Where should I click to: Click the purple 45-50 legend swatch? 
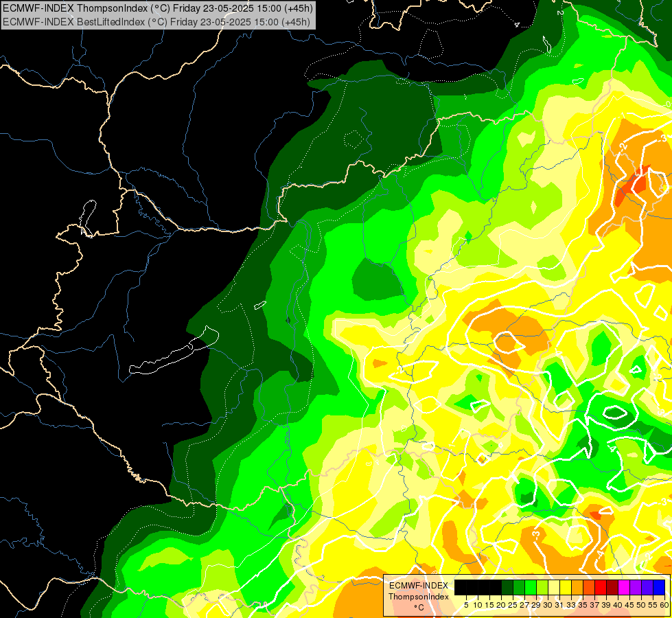click(x=636, y=588)
